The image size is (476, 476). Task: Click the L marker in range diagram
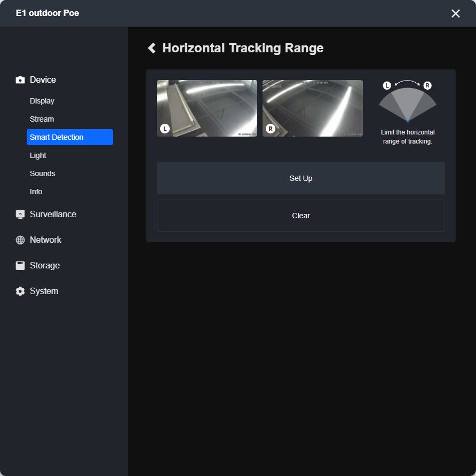click(387, 85)
